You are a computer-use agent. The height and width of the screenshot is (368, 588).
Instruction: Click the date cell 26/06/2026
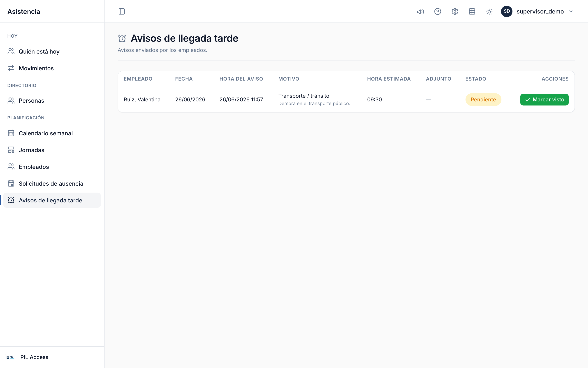click(190, 100)
